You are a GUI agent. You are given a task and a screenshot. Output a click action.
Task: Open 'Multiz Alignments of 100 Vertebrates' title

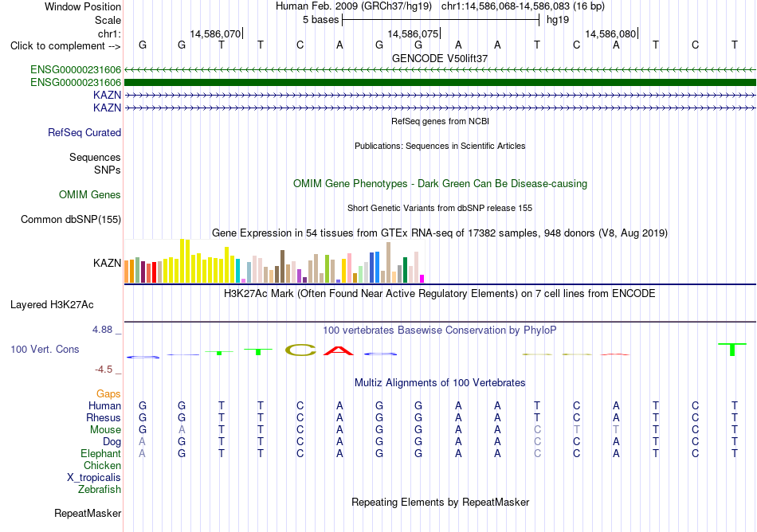click(440, 383)
